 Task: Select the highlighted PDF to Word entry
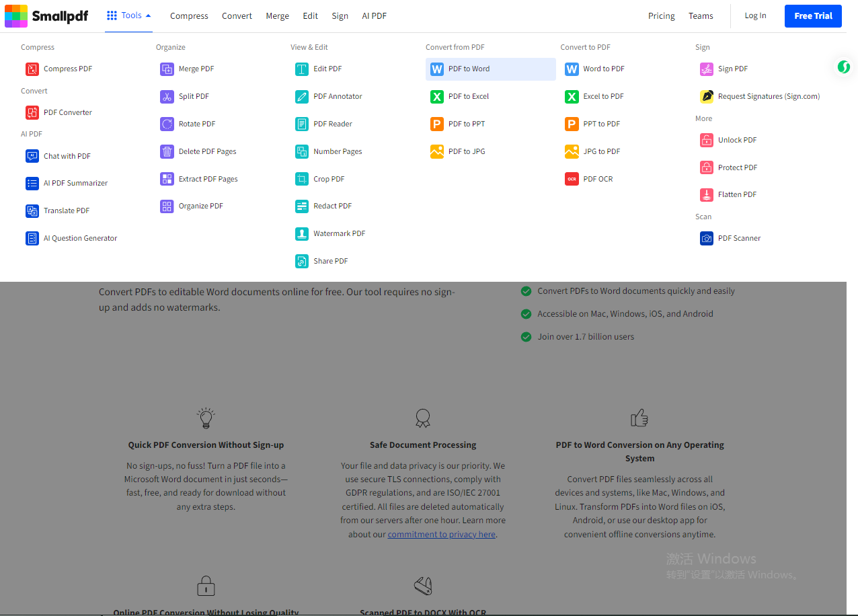tap(491, 69)
